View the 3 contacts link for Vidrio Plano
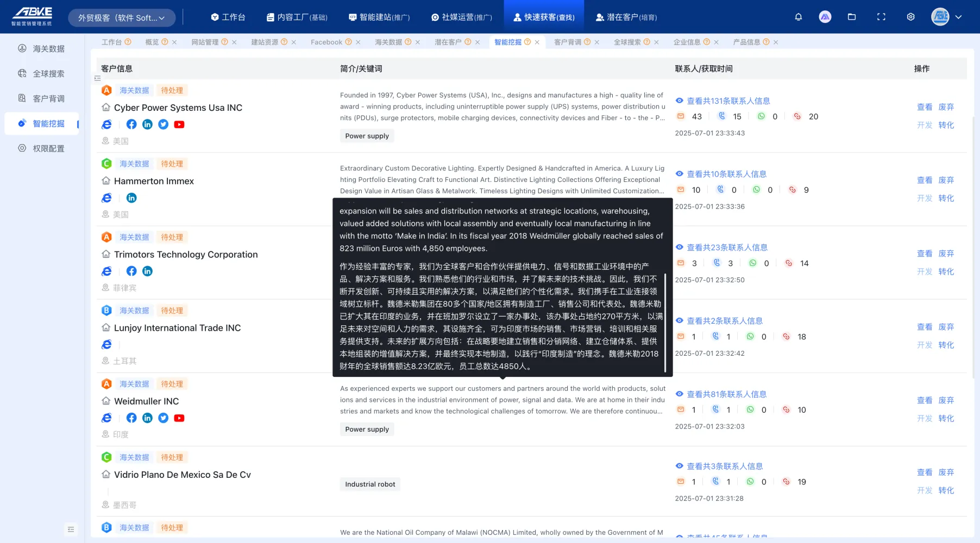980x543 pixels. pos(725,466)
